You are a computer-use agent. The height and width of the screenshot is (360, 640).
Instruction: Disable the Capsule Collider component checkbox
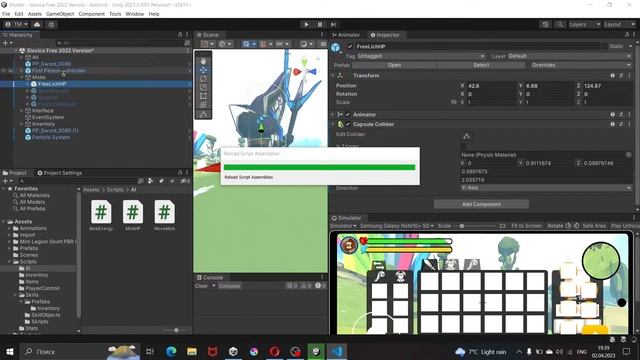[x=348, y=124]
